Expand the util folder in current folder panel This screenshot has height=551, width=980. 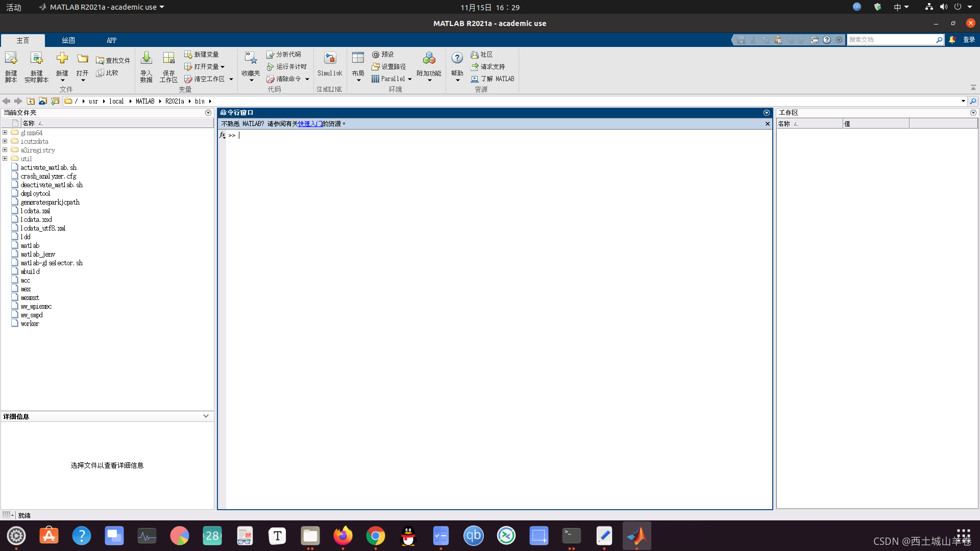[x=5, y=158]
